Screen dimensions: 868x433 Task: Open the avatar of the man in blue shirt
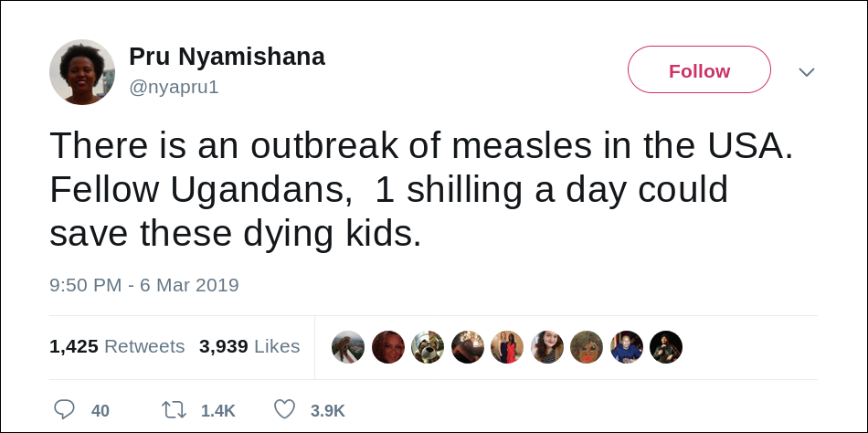pyautogui.click(x=627, y=347)
